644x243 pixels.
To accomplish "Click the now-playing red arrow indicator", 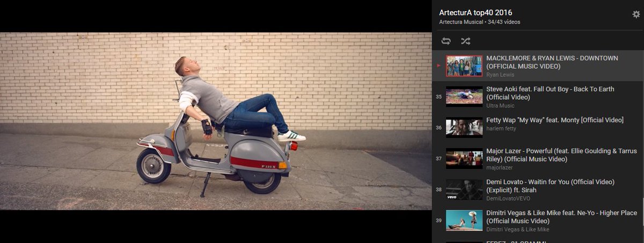I will (439, 66).
